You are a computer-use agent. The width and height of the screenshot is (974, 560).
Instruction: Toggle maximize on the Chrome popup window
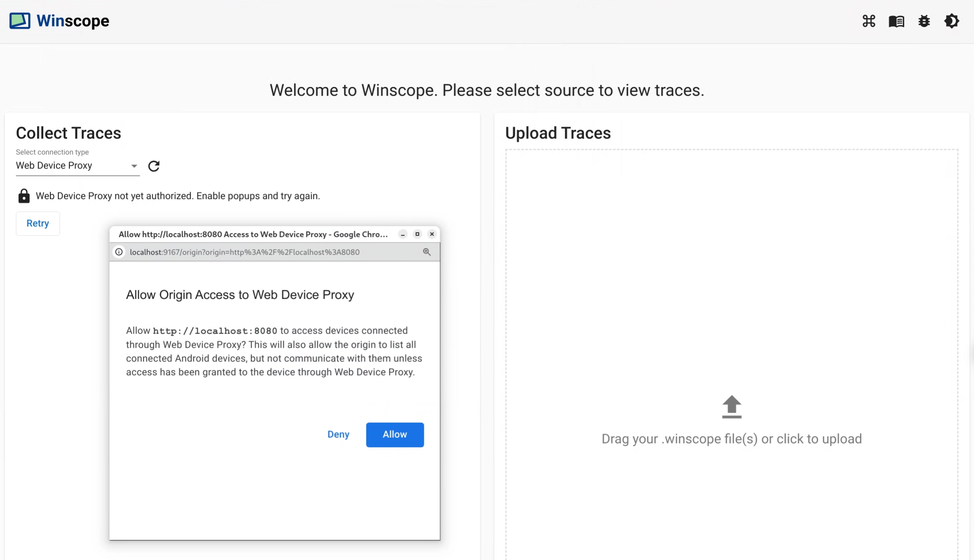(417, 234)
